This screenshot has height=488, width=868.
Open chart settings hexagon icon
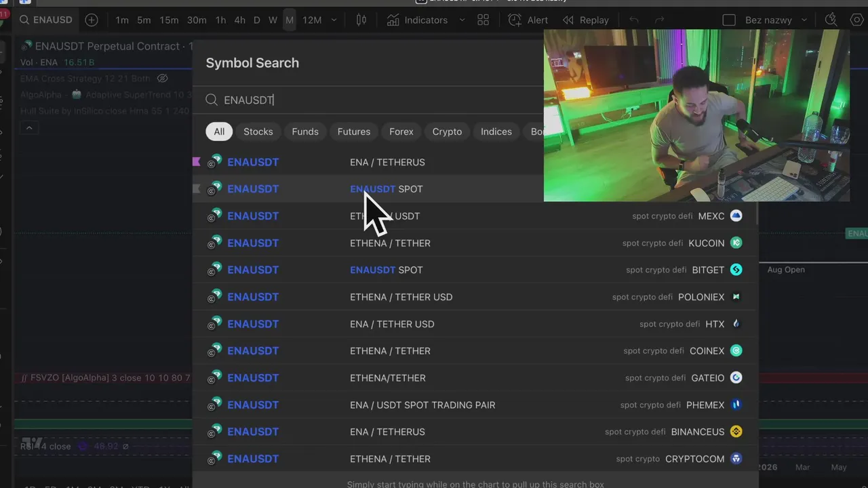tap(856, 20)
